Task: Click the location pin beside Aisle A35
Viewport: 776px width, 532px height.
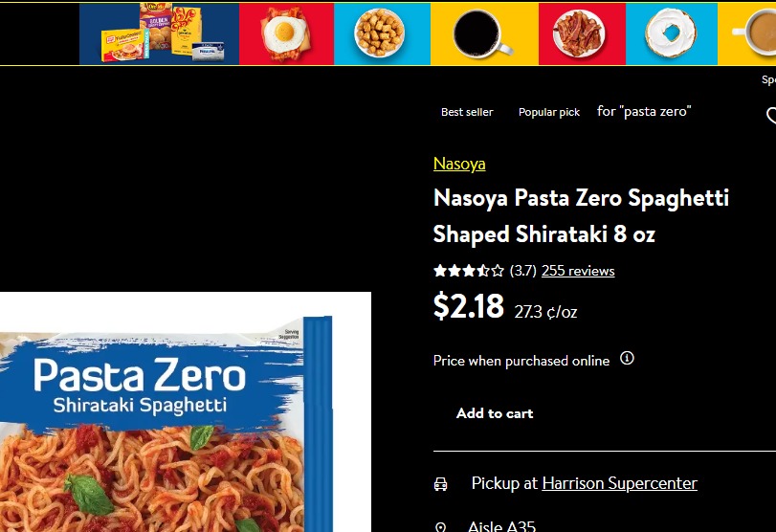Action: click(x=440, y=527)
